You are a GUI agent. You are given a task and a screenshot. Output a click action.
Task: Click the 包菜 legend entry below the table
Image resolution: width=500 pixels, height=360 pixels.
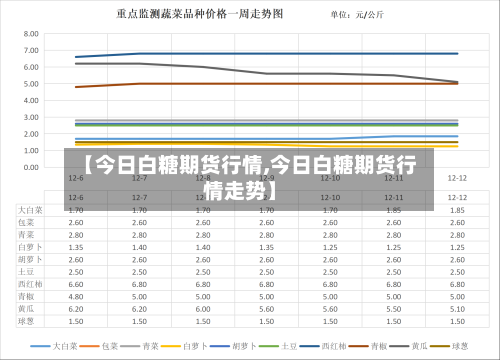[x=99, y=346]
